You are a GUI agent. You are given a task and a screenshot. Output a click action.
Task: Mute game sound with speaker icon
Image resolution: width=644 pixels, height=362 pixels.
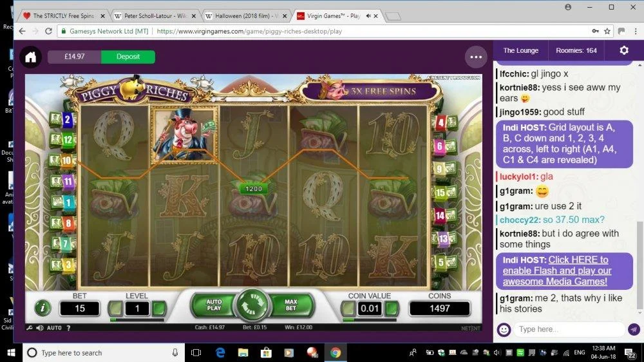39,328
